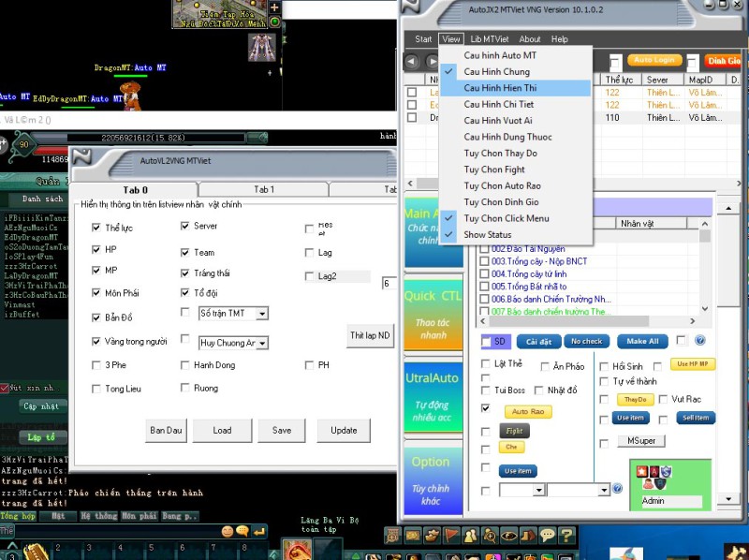Screen dimensions: 749x560
Task: Enable the Lag checkbox
Action: click(x=310, y=252)
